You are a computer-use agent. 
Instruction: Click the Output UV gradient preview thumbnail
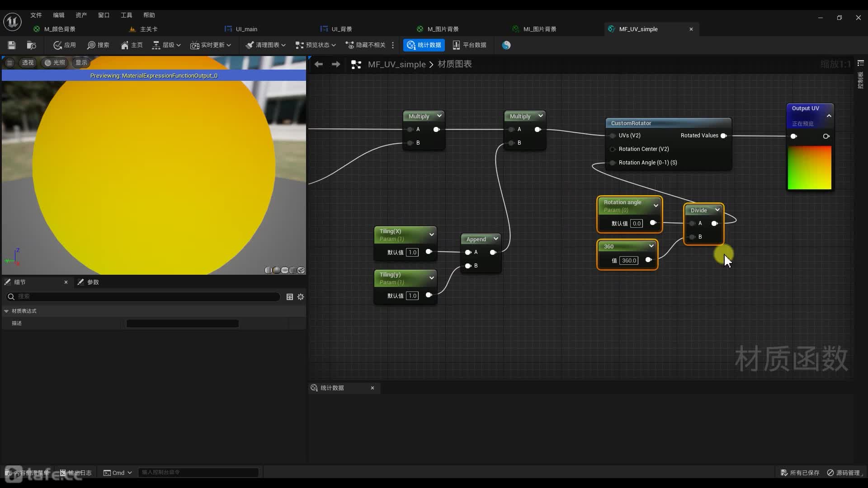[x=810, y=168]
